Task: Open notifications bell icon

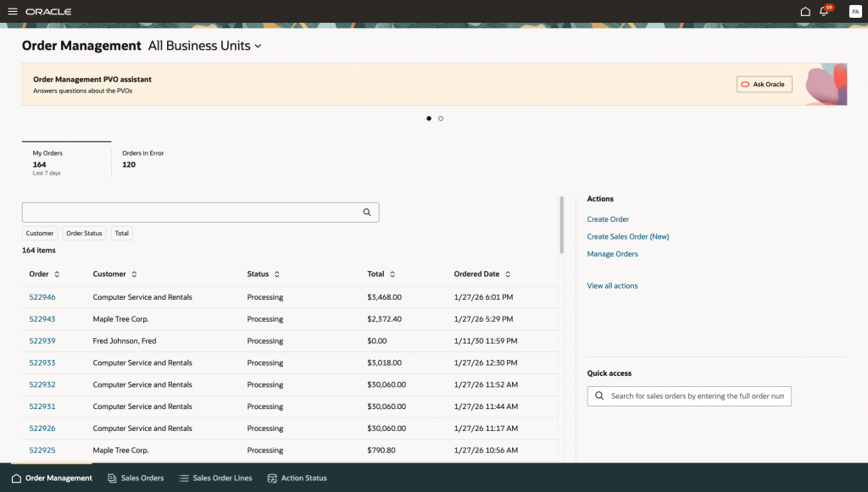Action: [x=824, y=12]
